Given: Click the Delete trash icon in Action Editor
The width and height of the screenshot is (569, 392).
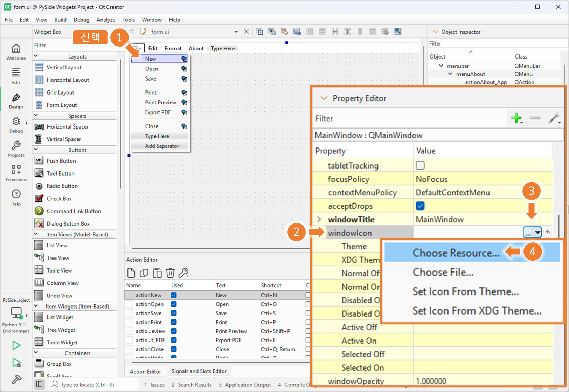Looking at the screenshot, I should point(170,273).
